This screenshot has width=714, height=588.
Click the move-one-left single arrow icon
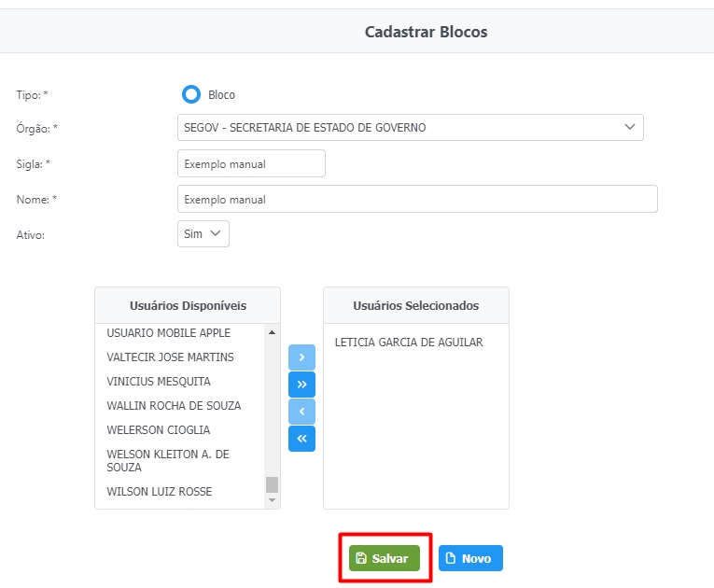tap(301, 412)
